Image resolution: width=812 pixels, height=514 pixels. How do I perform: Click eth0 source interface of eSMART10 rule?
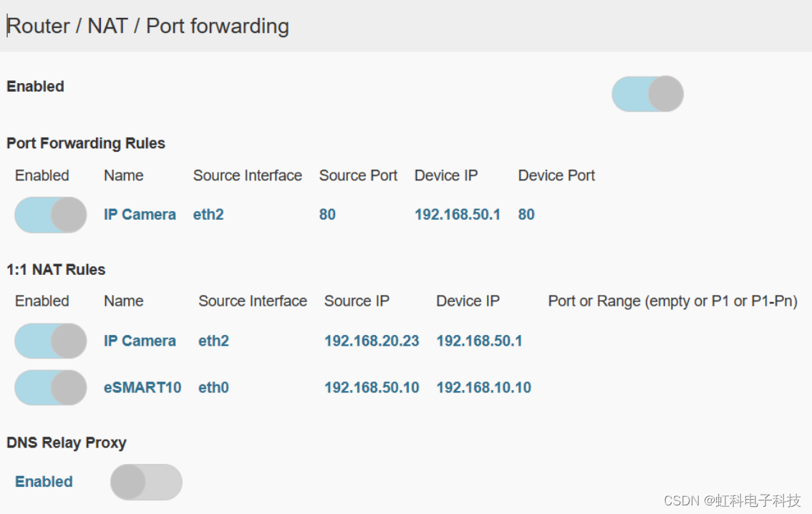pos(213,387)
